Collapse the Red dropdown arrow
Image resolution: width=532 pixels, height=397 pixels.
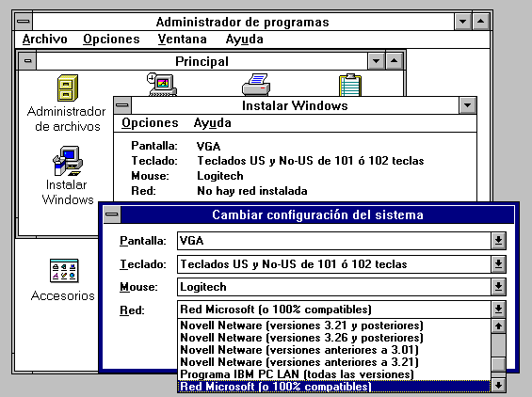click(x=498, y=310)
